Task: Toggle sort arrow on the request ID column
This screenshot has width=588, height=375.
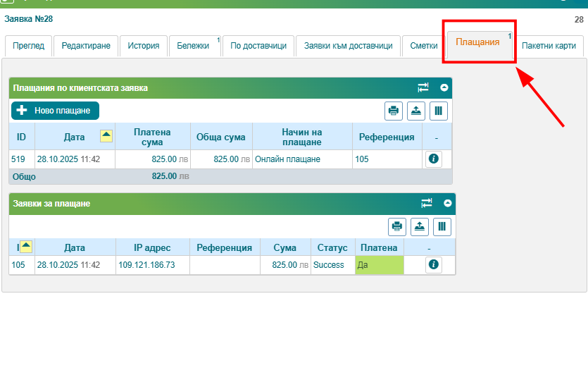Action: click(26, 246)
